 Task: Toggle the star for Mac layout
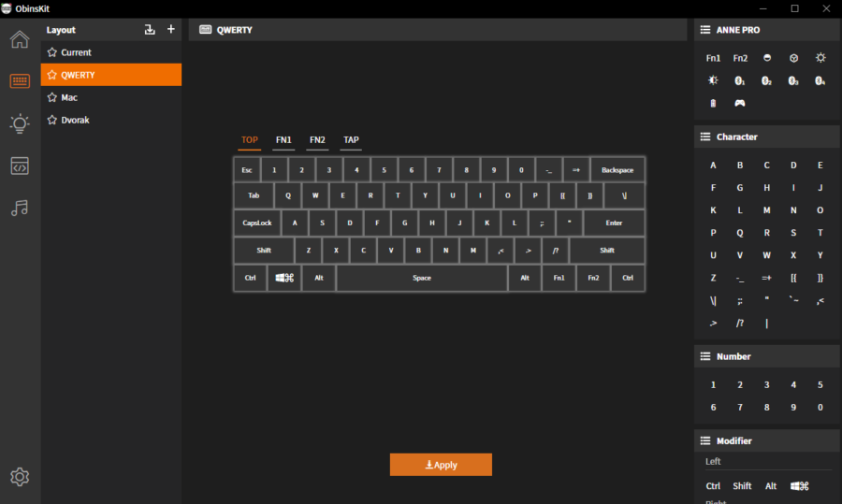[x=52, y=97]
